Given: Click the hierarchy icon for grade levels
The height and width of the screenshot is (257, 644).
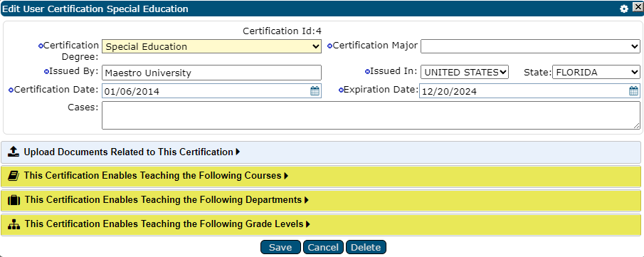Looking at the screenshot, I should (14, 224).
